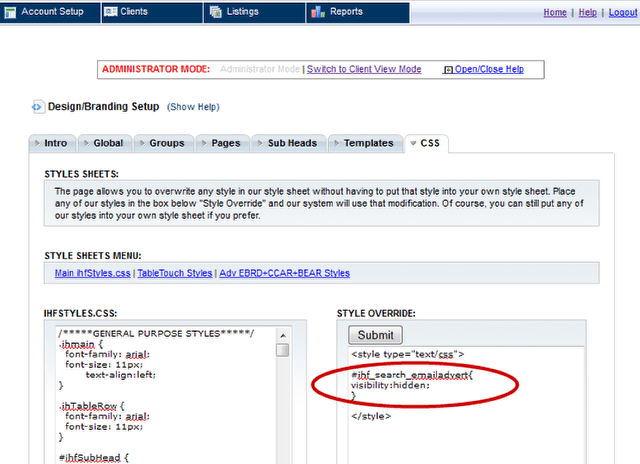Image resolution: width=640 pixels, height=464 pixels.
Task: Switch to the Intro tab
Action: pyautogui.click(x=52, y=143)
